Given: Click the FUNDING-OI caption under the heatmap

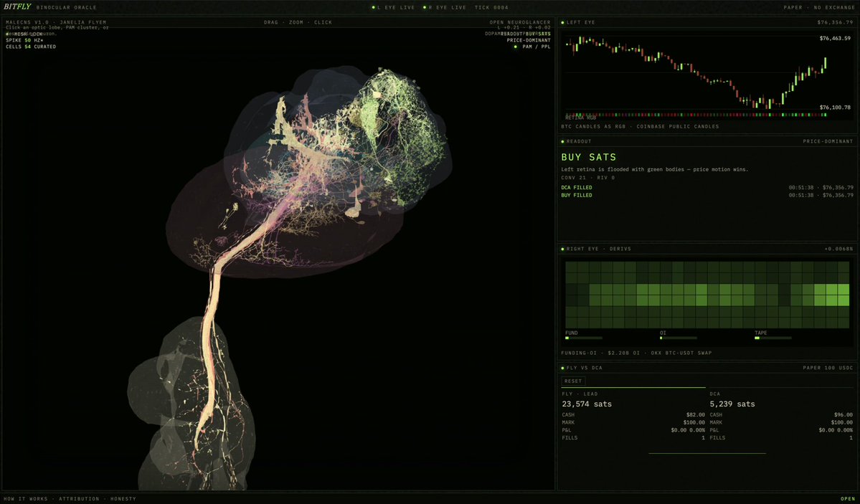Looking at the screenshot, I should [x=636, y=353].
